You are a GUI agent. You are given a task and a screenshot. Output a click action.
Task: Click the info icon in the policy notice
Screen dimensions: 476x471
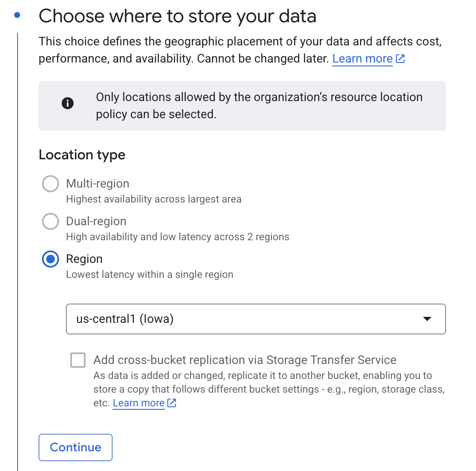coord(68,103)
